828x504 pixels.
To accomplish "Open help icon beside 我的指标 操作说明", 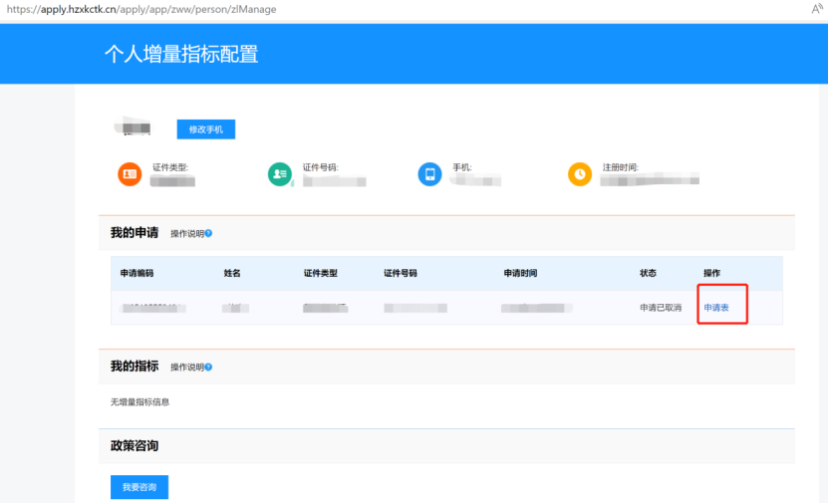I will 208,367.
